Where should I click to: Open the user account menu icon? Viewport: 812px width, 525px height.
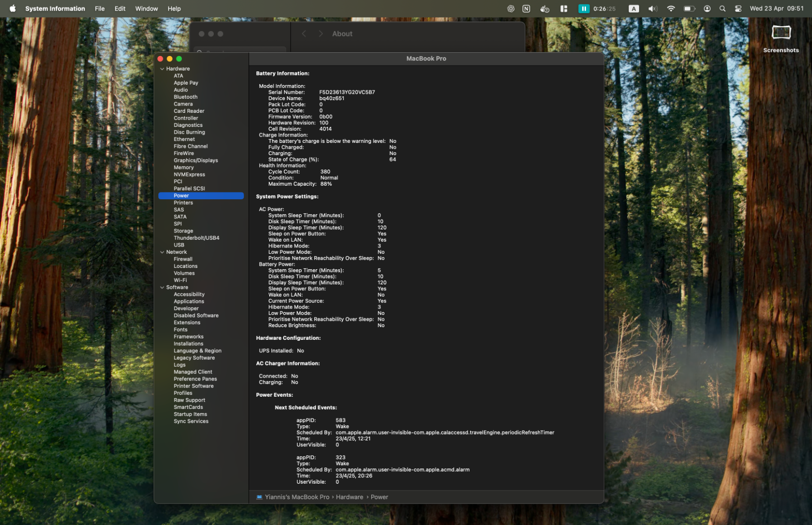point(707,8)
